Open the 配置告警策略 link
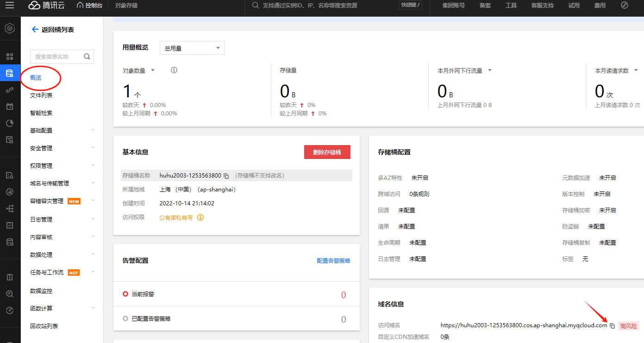 click(x=333, y=261)
